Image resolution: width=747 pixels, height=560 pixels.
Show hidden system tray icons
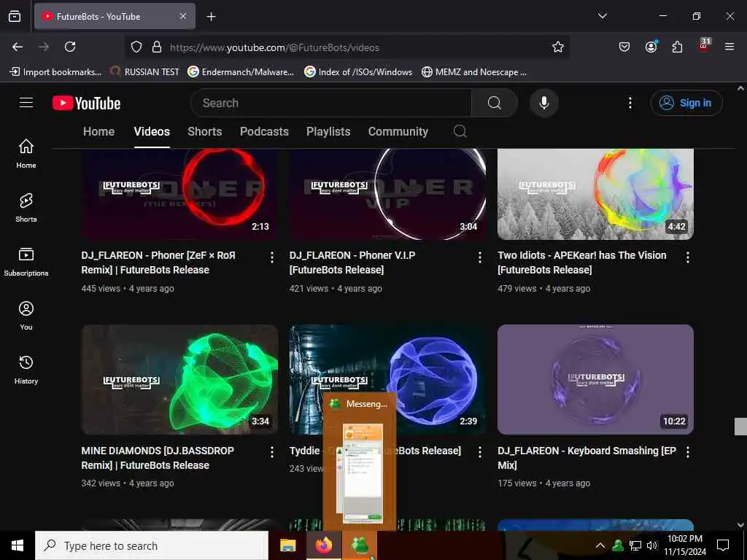(x=600, y=545)
